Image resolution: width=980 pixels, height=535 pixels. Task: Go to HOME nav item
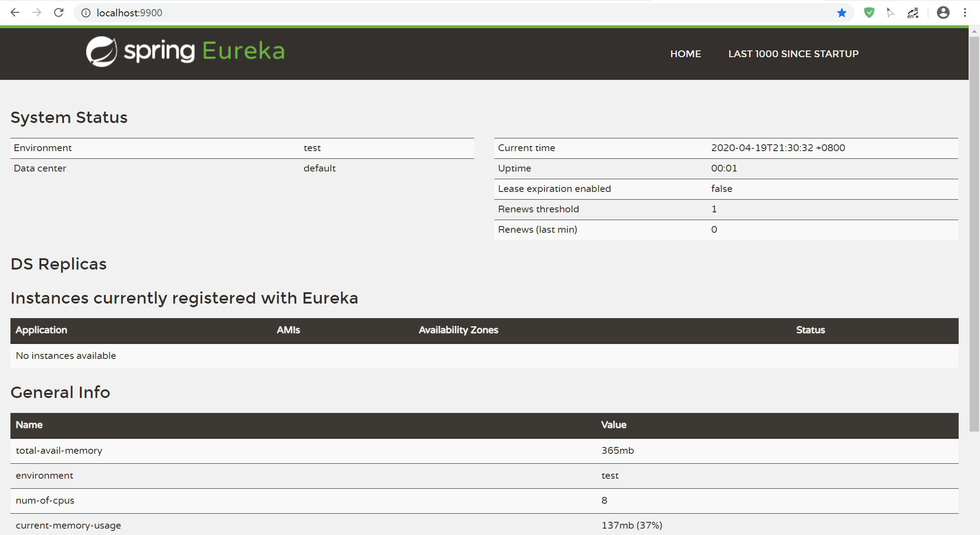(686, 54)
